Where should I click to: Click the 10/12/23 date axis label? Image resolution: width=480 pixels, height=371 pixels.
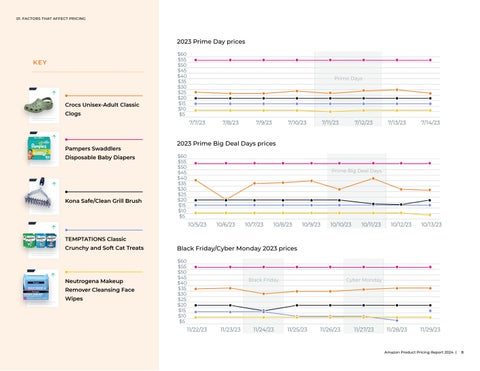click(x=401, y=225)
